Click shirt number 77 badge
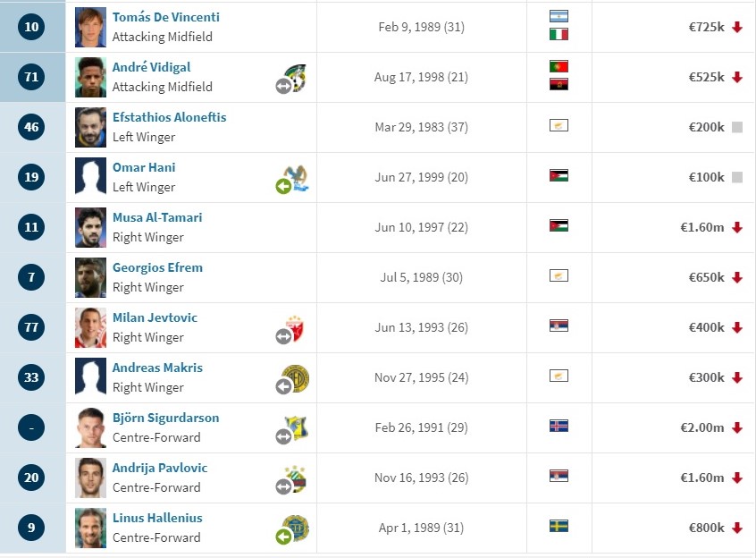This screenshot has width=756, height=558. point(31,327)
